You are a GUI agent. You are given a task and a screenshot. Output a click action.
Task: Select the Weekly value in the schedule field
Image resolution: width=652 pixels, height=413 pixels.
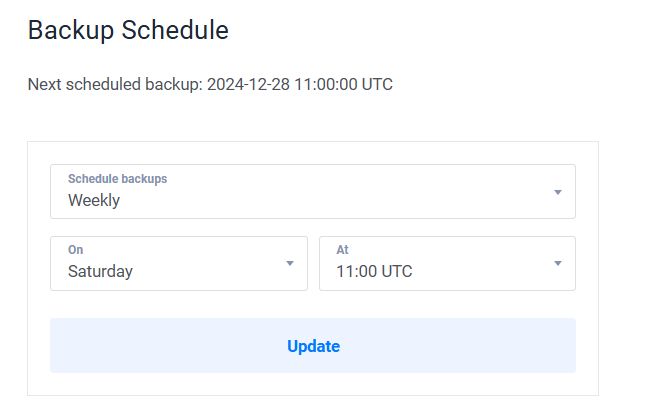pyautogui.click(x=94, y=200)
